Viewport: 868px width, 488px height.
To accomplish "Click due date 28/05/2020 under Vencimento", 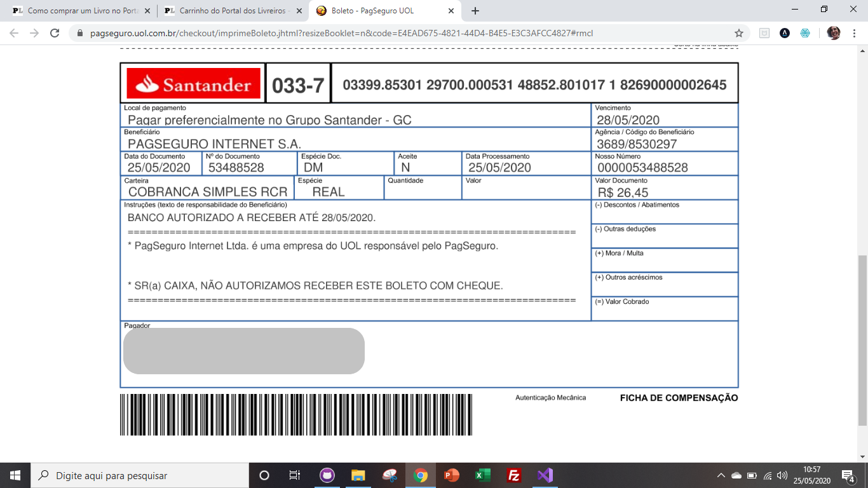I will (628, 120).
